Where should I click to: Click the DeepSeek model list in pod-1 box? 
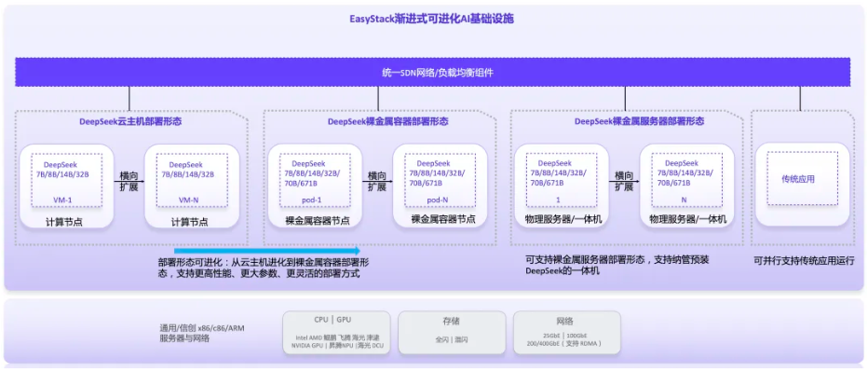[x=310, y=172]
